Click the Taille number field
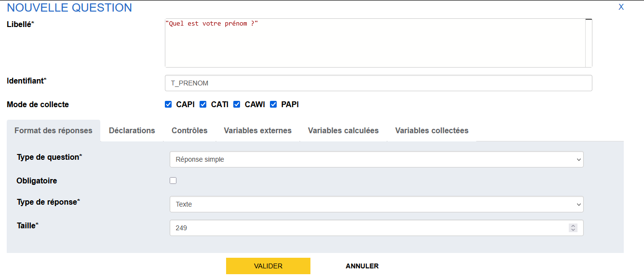 click(x=366, y=228)
